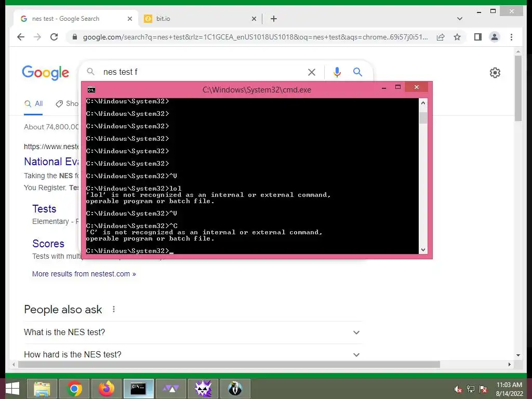
Task: View site info via the padlock icon
Action: click(75, 37)
